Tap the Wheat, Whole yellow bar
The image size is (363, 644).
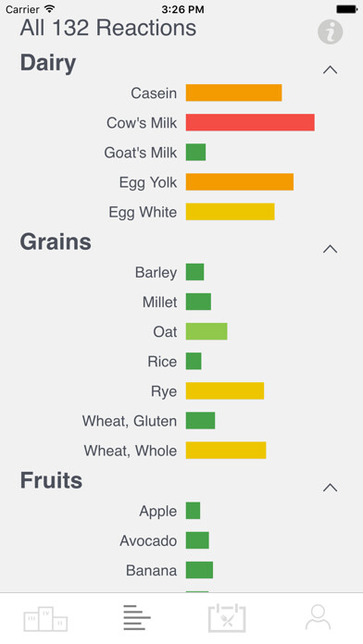point(226,451)
